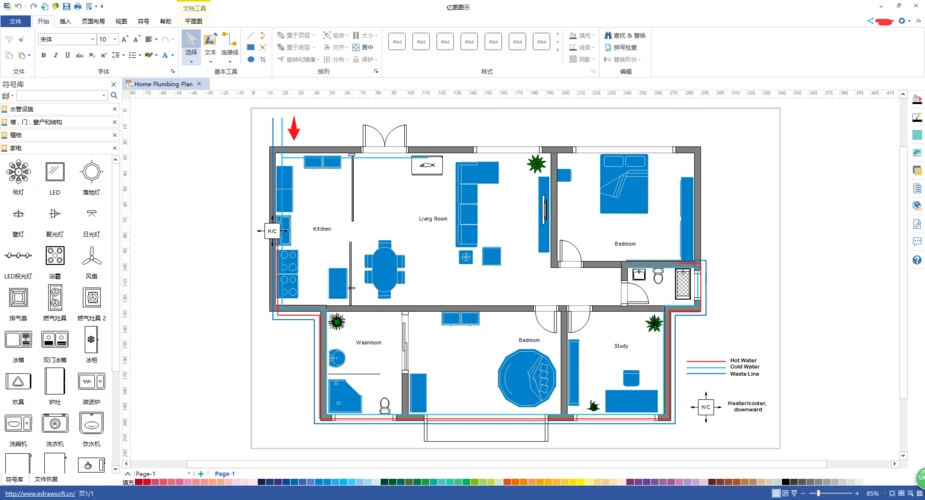Open the font size dropdown
The image size is (925, 500).
pos(115,39)
